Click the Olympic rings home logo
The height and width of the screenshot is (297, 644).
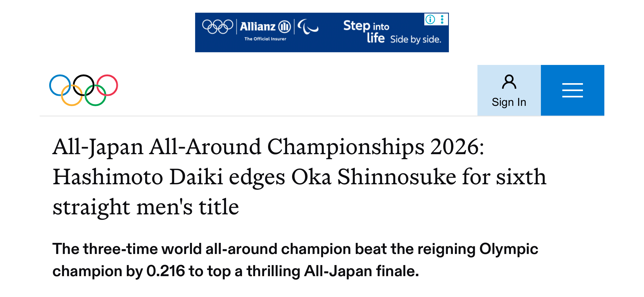pyautogui.click(x=84, y=90)
